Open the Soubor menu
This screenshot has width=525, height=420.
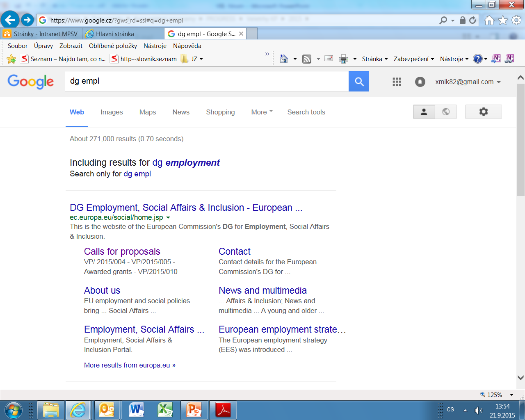point(18,46)
